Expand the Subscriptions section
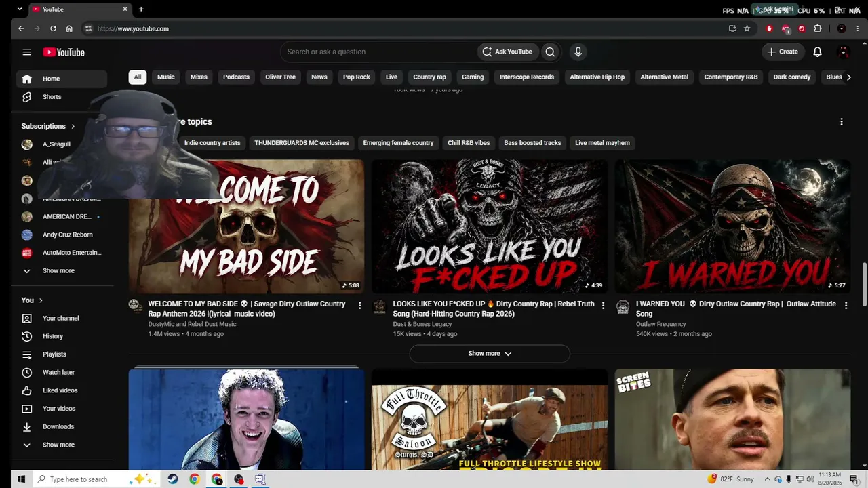 (48, 126)
